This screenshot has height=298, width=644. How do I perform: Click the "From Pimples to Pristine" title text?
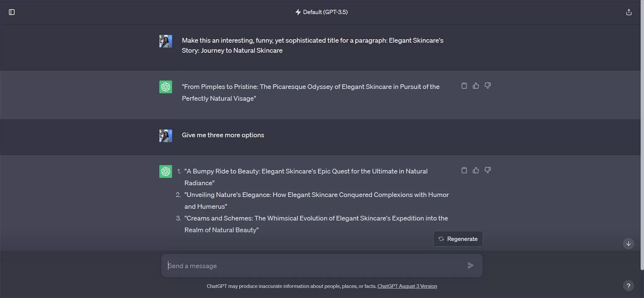pyautogui.click(x=311, y=92)
